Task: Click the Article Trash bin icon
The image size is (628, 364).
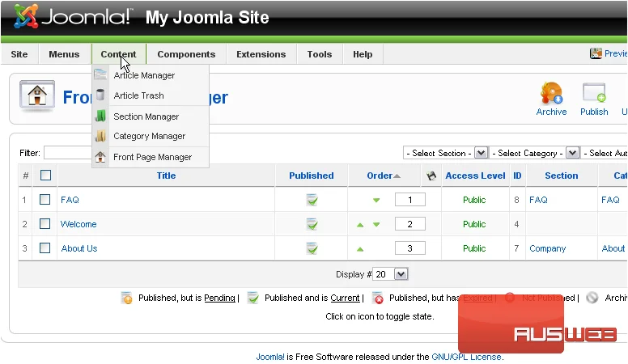Action: tap(100, 95)
